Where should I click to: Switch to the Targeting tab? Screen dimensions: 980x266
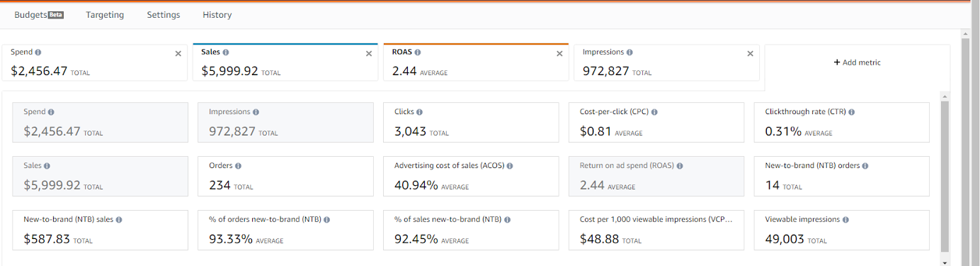[x=105, y=15]
